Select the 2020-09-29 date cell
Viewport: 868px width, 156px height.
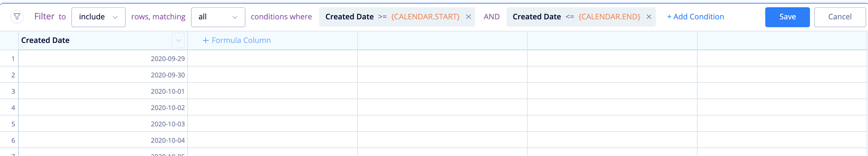click(103, 59)
